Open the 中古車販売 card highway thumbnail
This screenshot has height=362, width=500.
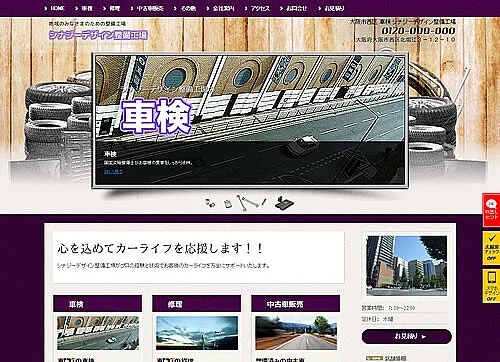pyautogui.click(x=296, y=333)
